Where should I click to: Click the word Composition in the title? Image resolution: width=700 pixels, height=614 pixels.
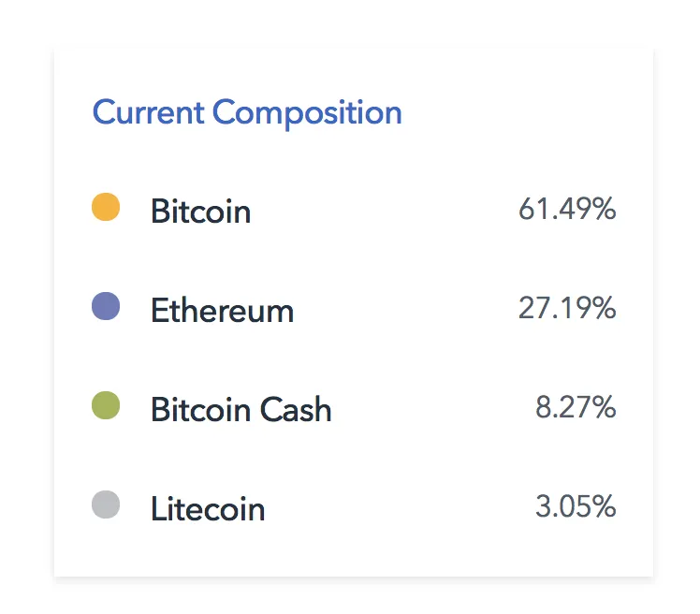pos(307,114)
